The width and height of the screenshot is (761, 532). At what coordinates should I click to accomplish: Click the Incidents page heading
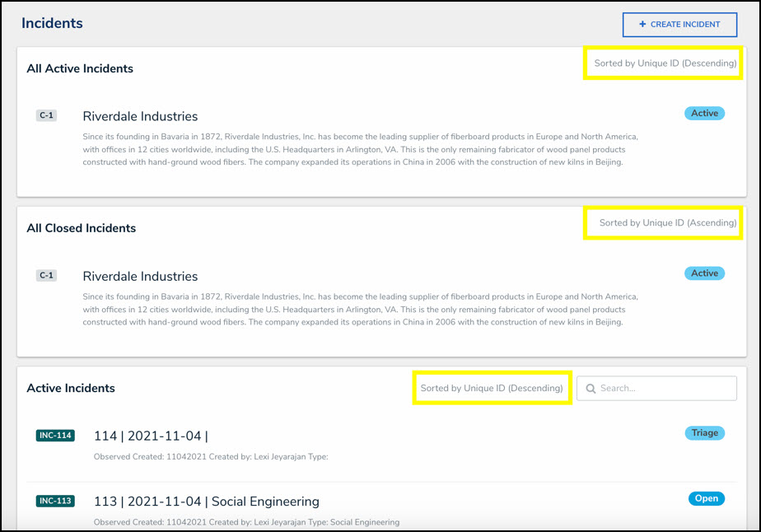click(52, 23)
